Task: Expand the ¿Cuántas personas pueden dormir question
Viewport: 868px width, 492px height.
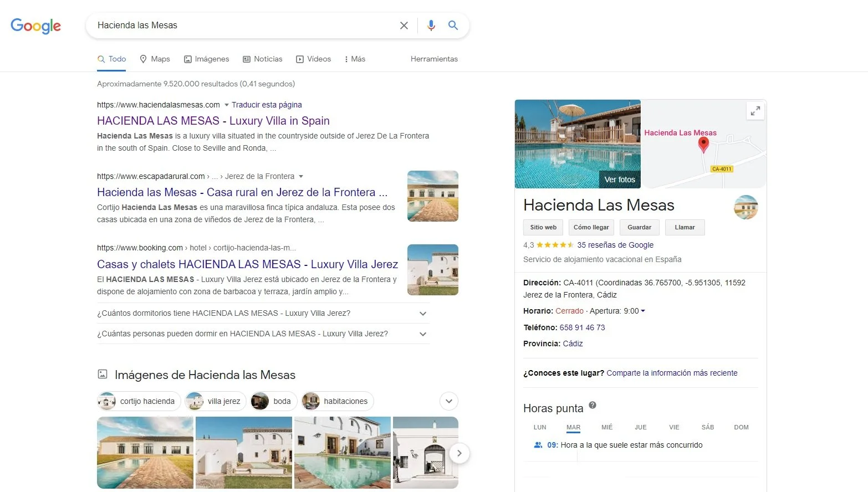Action: 263,334
